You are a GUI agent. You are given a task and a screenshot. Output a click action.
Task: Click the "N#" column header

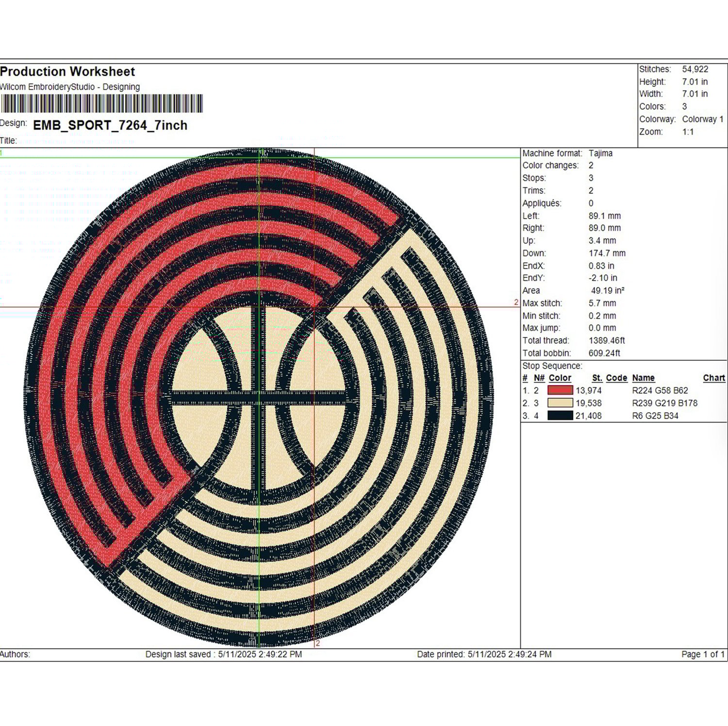click(539, 378)
